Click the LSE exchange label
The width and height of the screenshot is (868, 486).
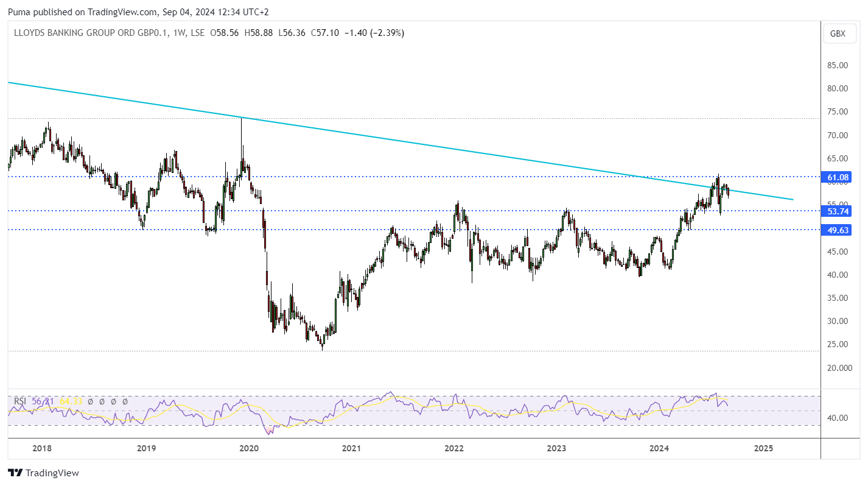pos(197,33)
